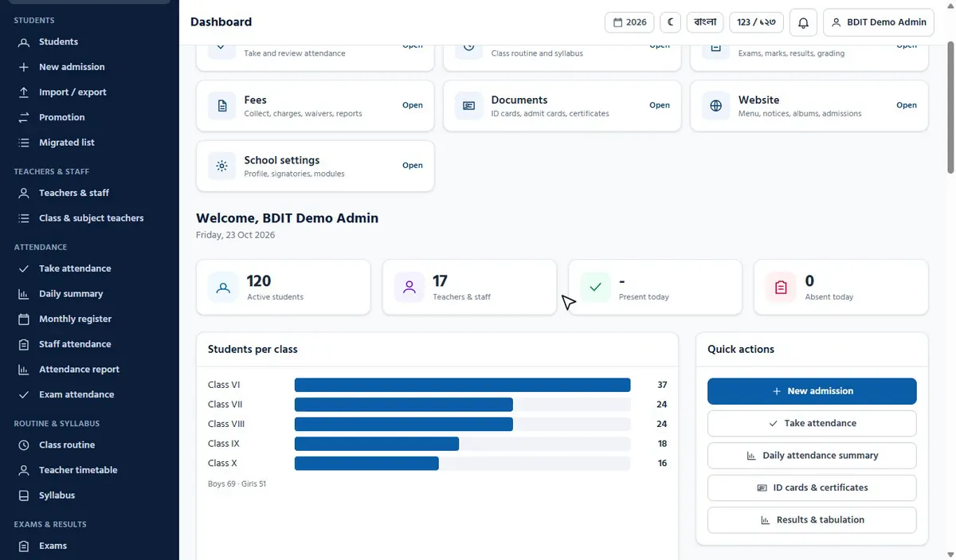Click Daily attendance summary button
This screenshot has height=560, width=956.
pos(812,456)
